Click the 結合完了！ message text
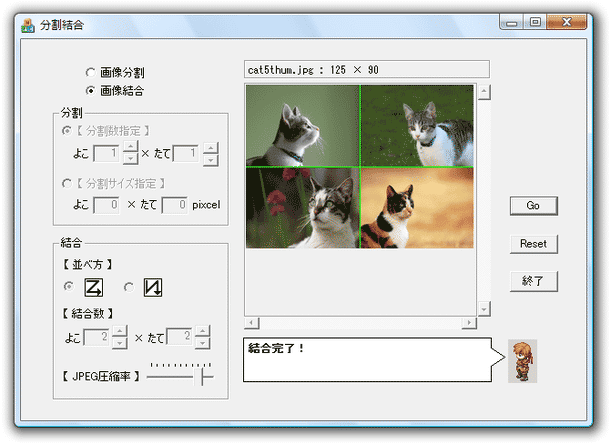The height and width of the screenshot is (444, 611). pyautogui.click(x=276, y=348)
